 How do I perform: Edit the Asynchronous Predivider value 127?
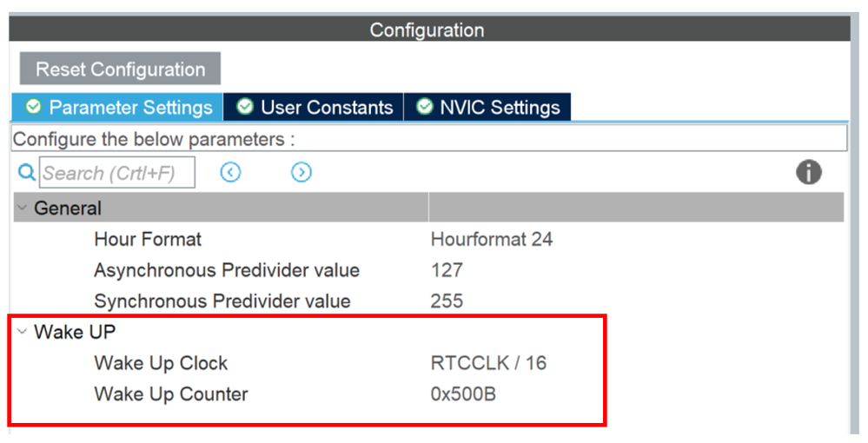pos(447,270)
